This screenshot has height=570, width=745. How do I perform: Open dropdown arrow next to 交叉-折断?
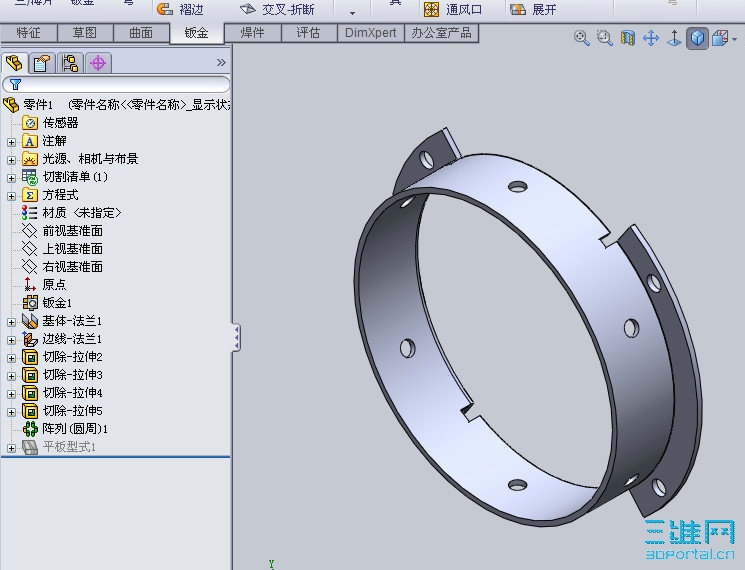352,13
